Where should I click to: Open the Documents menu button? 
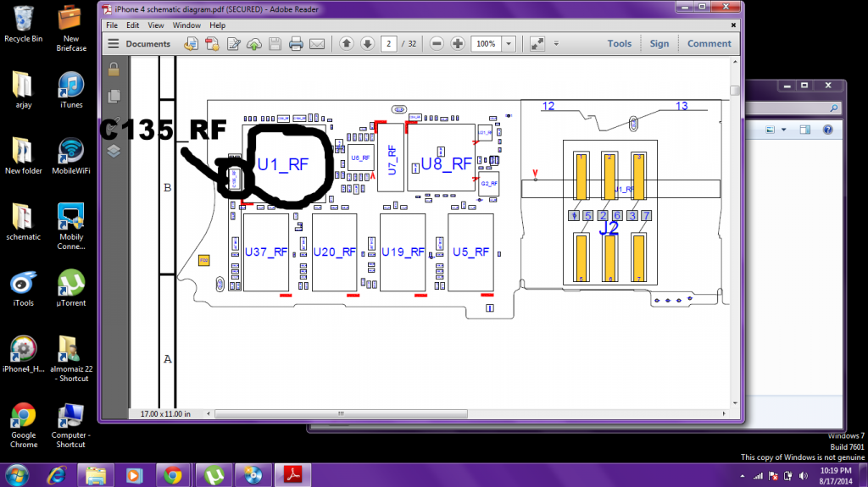click(141, 44)
